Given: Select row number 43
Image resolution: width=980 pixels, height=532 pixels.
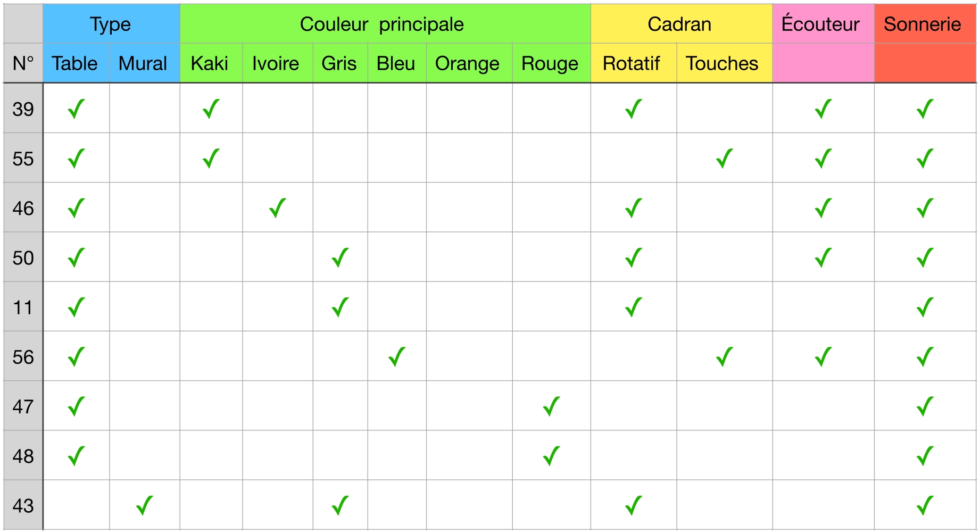Looking at the screenshot, I should (x=23, y=505).
